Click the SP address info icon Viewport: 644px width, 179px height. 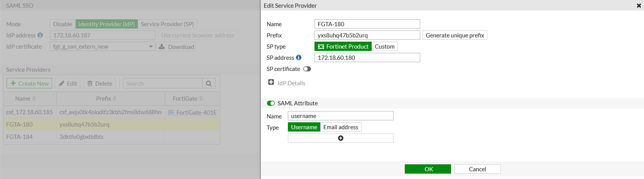point(299,57)
